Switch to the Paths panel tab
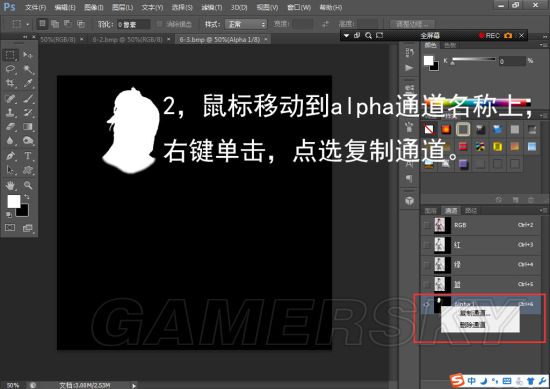This screenshot has width=550, height=389. click(x=471, y=210)
